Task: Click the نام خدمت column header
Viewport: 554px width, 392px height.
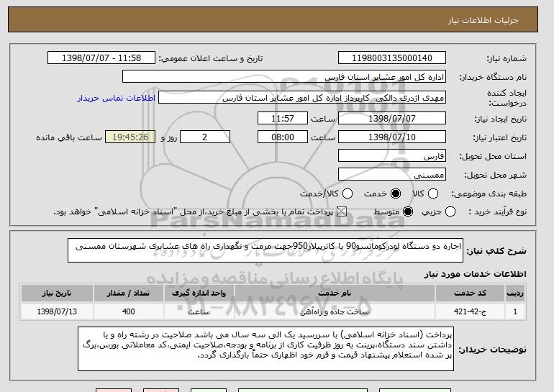Action: (335, 293)
